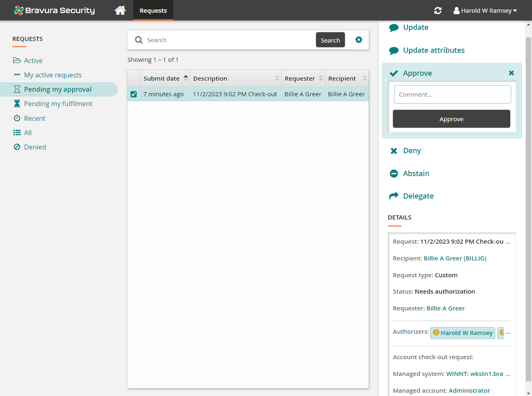
Task: Open search settings gear icon
Action: (x=359, y=40)
